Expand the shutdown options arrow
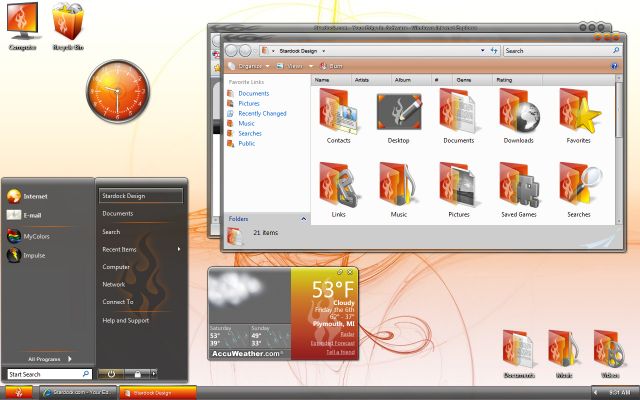Screen dimensions: 640x400 pos(154,373)
